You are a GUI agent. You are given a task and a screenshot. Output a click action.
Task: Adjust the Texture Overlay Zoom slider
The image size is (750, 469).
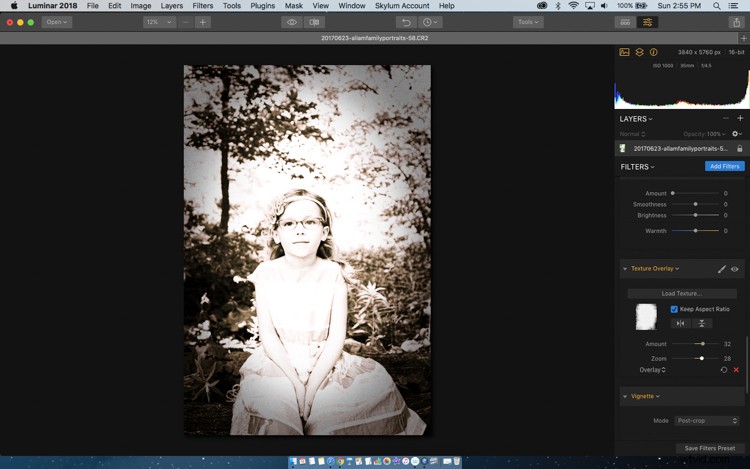695,358
